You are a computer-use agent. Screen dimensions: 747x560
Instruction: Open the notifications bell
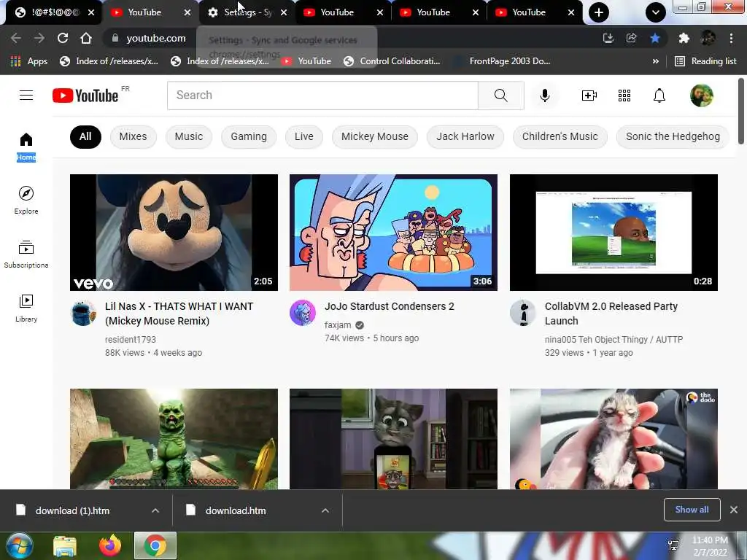(659, 96)
